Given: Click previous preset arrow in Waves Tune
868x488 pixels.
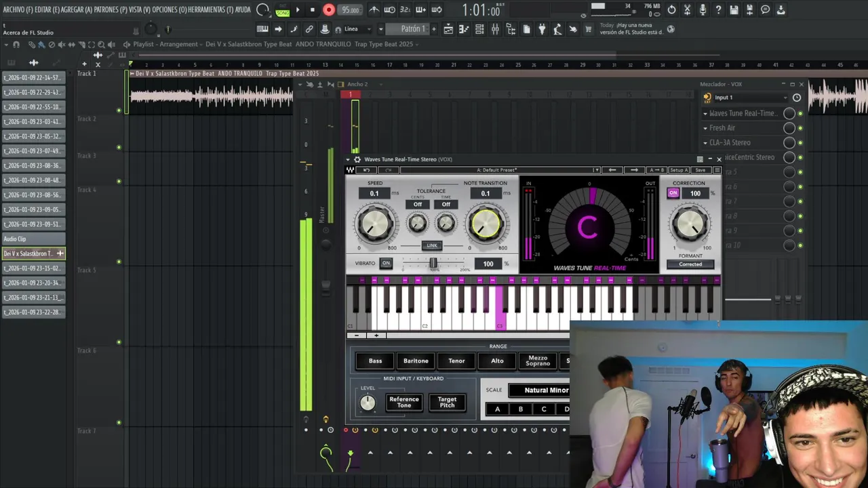Looking at the screenshot, I should [612, 170].
